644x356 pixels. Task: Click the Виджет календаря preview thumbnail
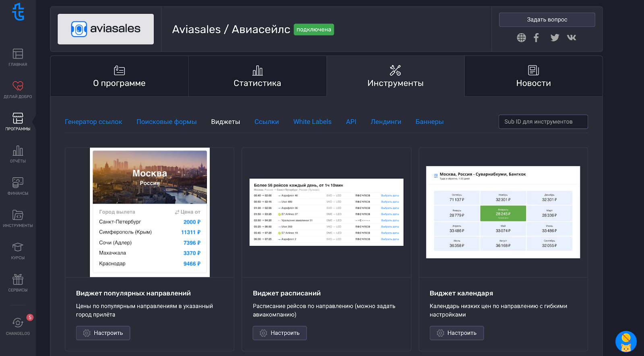click(503, 212)
